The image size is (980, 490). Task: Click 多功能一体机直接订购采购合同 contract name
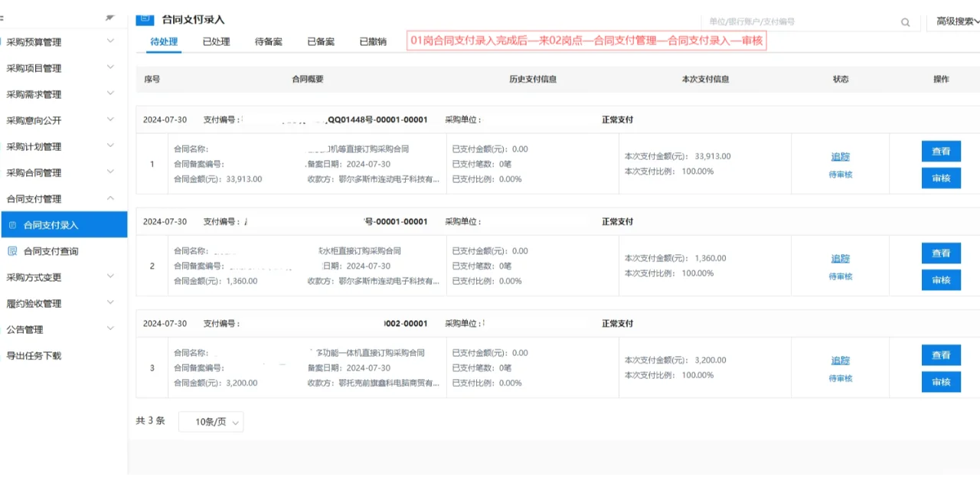click(371, 353)
